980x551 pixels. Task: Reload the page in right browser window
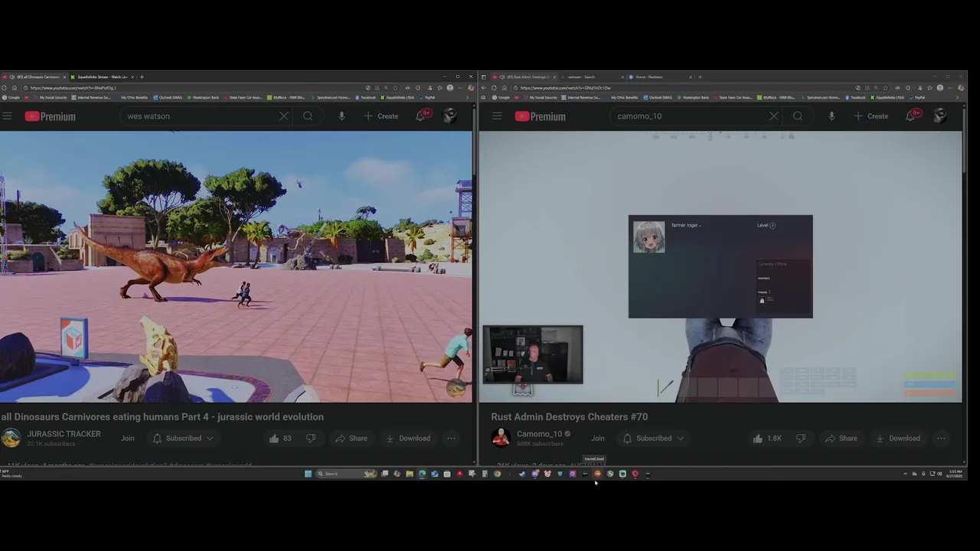coord(494,88)
